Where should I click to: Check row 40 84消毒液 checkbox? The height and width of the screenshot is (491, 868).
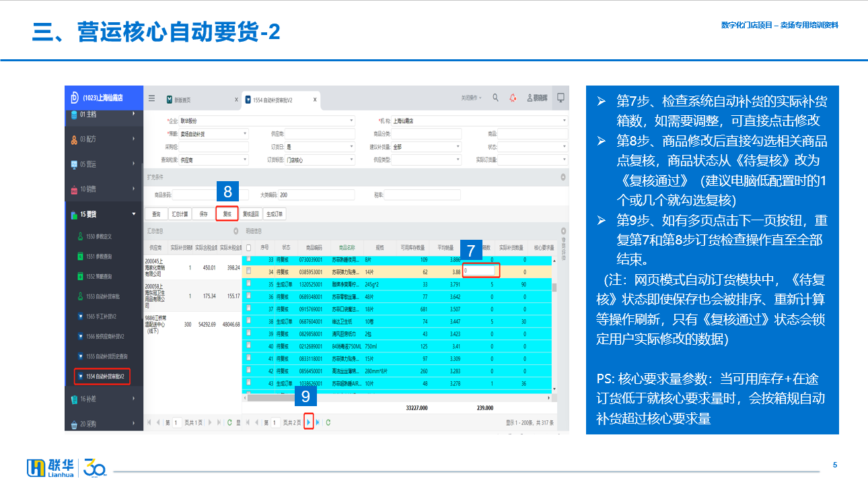pyautogui.click(x=248, y=346)
